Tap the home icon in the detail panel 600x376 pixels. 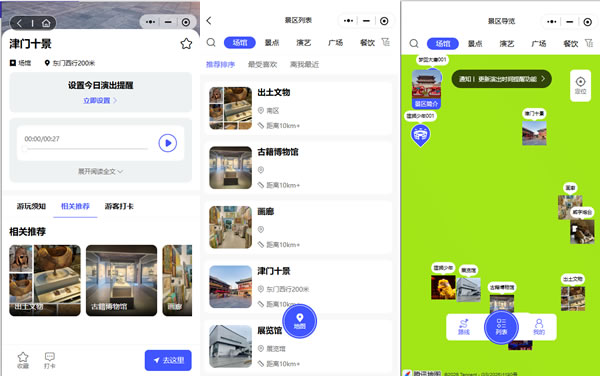[x=46, y=23]
